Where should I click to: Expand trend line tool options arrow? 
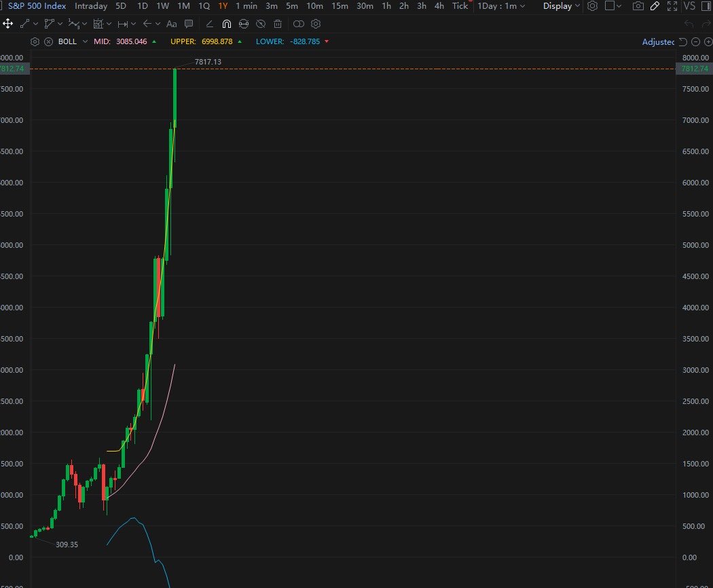36,24
